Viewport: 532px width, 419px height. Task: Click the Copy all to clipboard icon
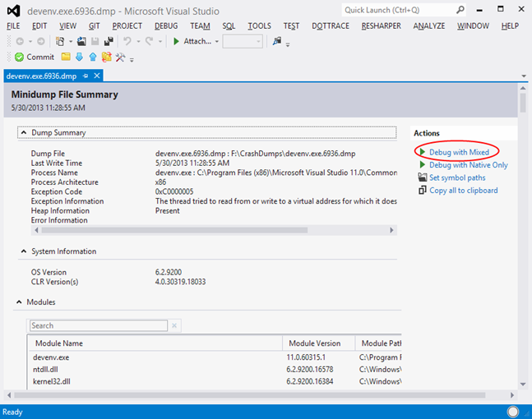click(422, 191)
